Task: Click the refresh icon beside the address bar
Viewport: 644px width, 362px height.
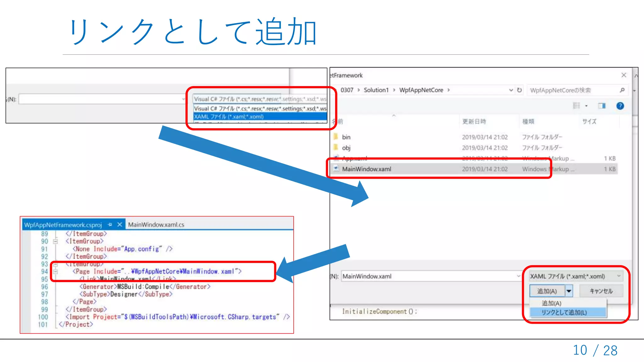Action: [x=519, y=90]
